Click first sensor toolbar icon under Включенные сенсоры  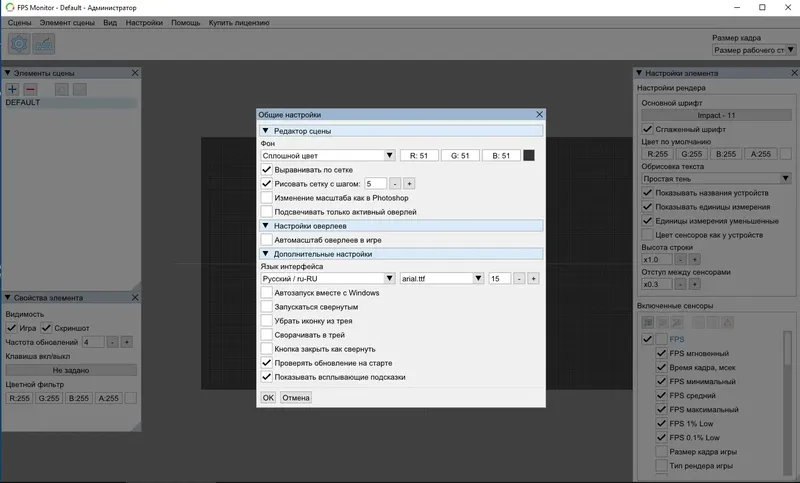coord(647,322)
